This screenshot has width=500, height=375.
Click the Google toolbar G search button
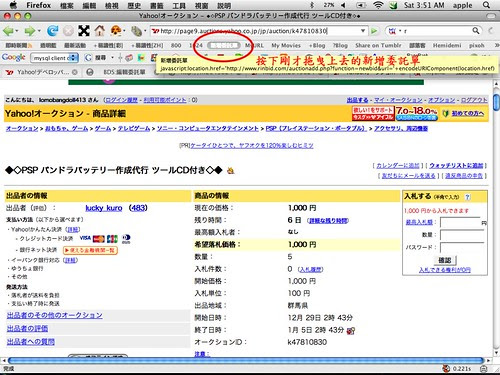pyautogui.click(x=88, y=58)
